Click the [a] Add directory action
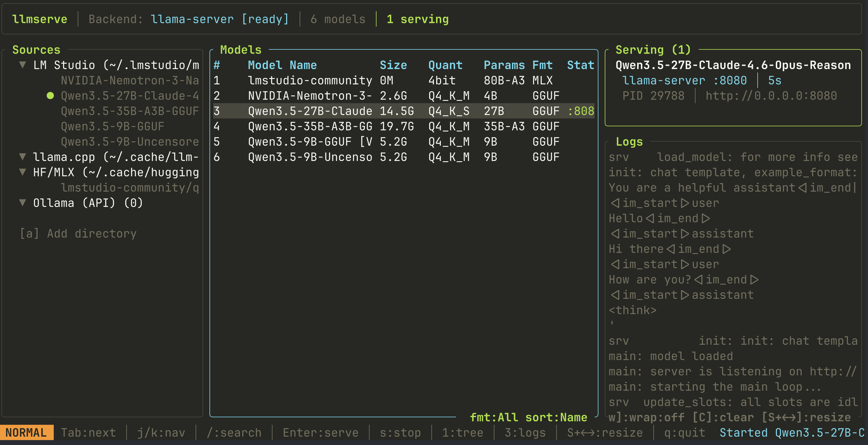The width and height of the screenshot is (868, 445). pos(78,233)
